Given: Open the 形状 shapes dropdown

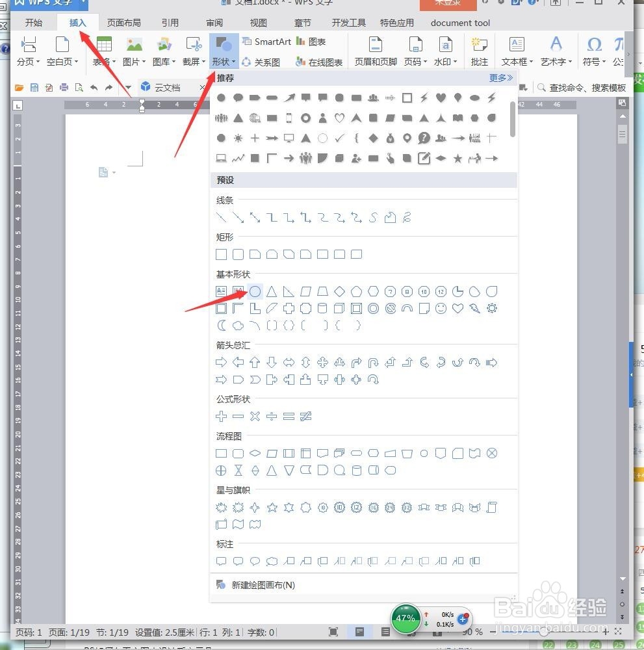Looking at the screenshot, I should [x=224, y=51].
